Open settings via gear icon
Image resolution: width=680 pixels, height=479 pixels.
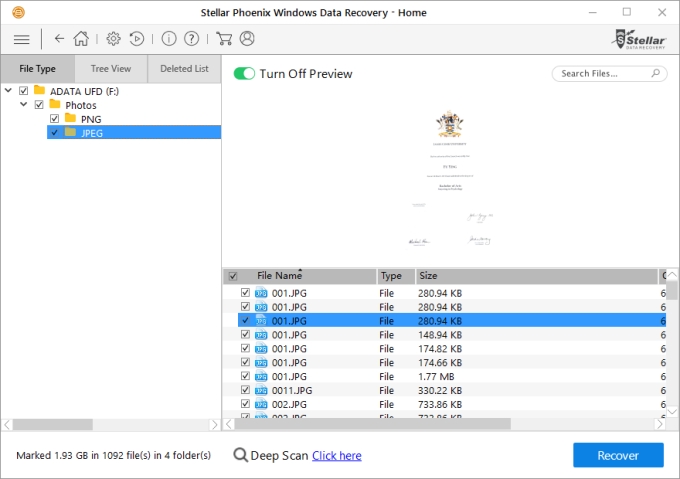click(x=113, y=39)
